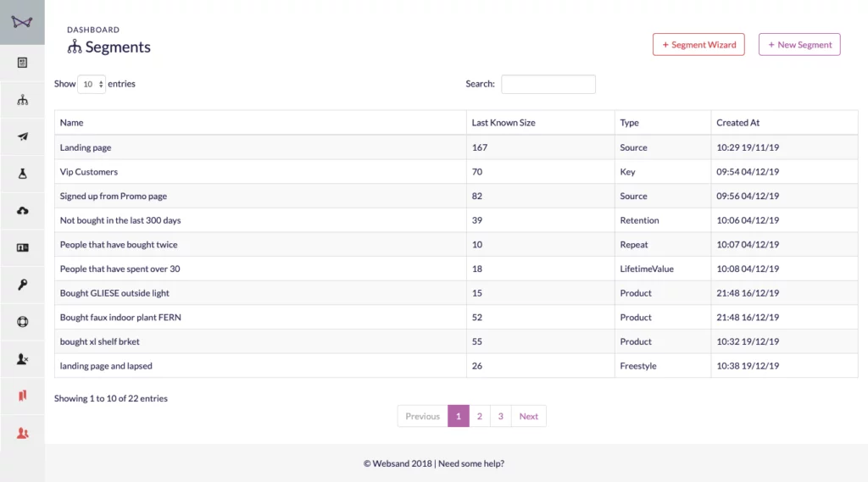Open the dashboard document icon in sidebar
The width and height of the screenshot is (868, 482).
point(22,63)
